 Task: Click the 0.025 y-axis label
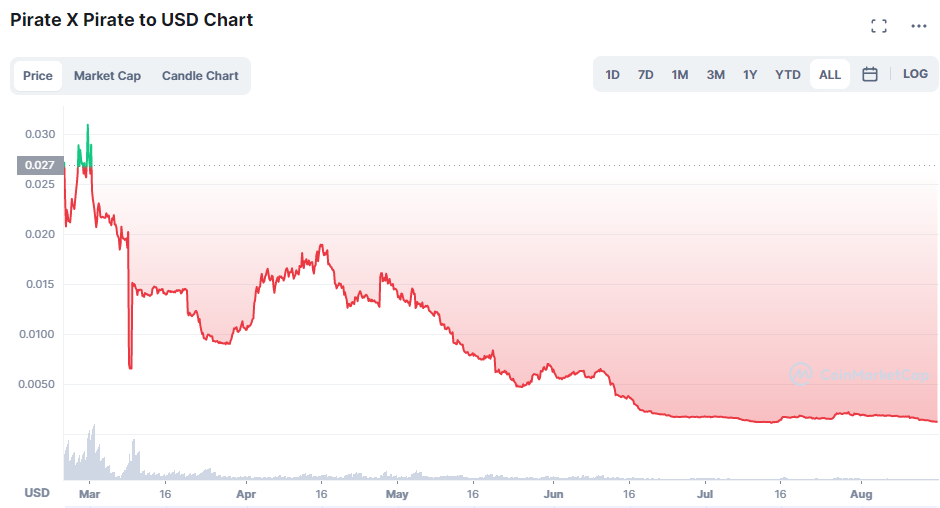(40, 184)
